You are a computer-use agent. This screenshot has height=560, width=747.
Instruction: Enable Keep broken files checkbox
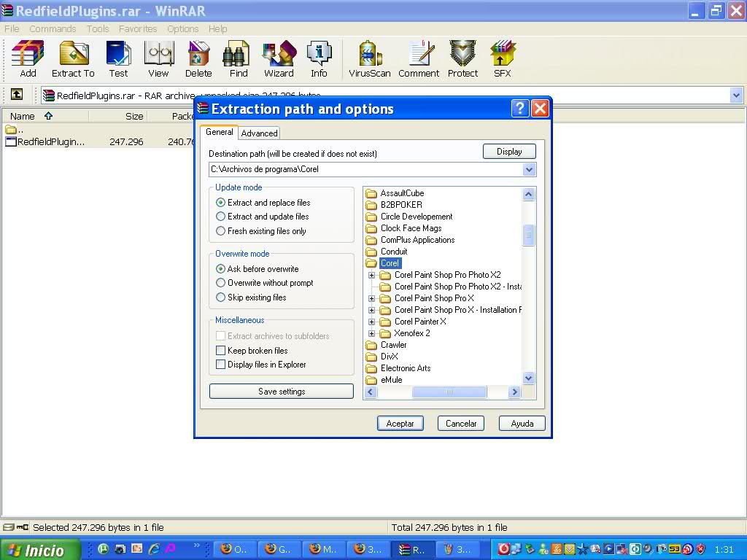point(220,351)
